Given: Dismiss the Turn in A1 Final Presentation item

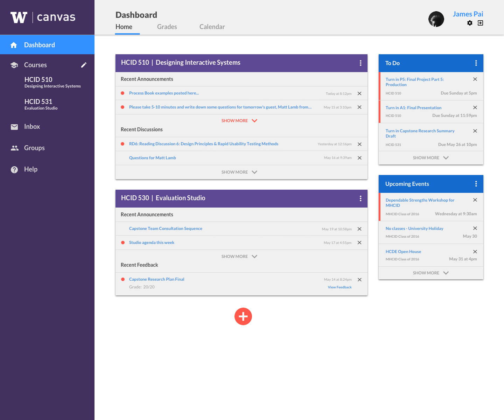Looking at the screenshot, I should coord(475,107).
